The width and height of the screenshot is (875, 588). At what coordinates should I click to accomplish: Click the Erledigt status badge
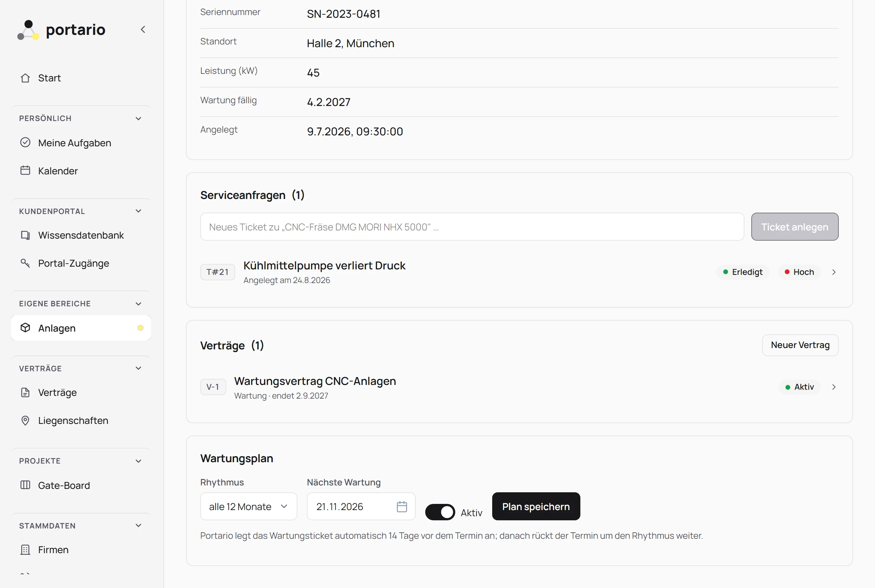point(743,272)
